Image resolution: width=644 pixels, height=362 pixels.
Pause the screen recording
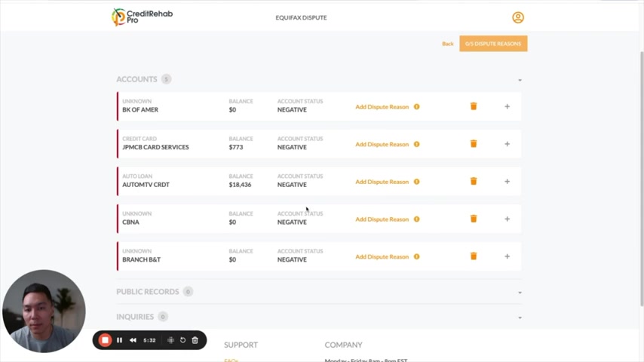click(x=119, y=340)
